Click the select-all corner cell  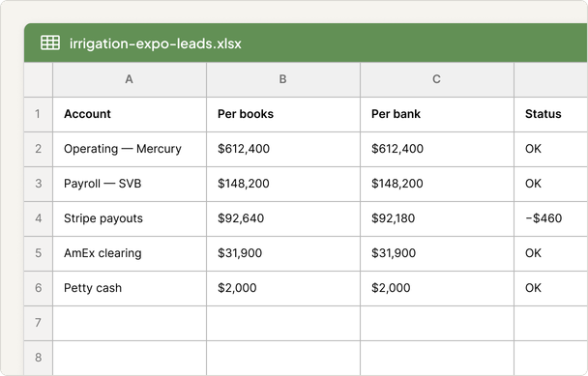[39, 79]
